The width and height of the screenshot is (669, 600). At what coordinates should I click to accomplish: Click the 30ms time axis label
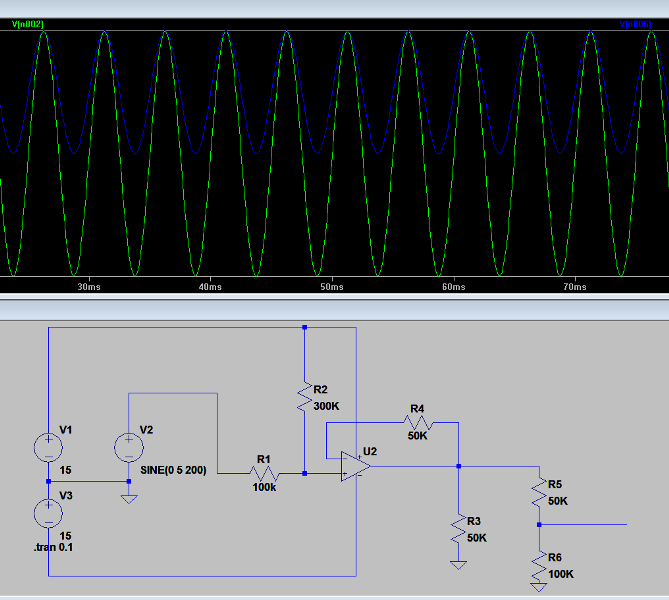pyautogui.click(x=89, y=287)
